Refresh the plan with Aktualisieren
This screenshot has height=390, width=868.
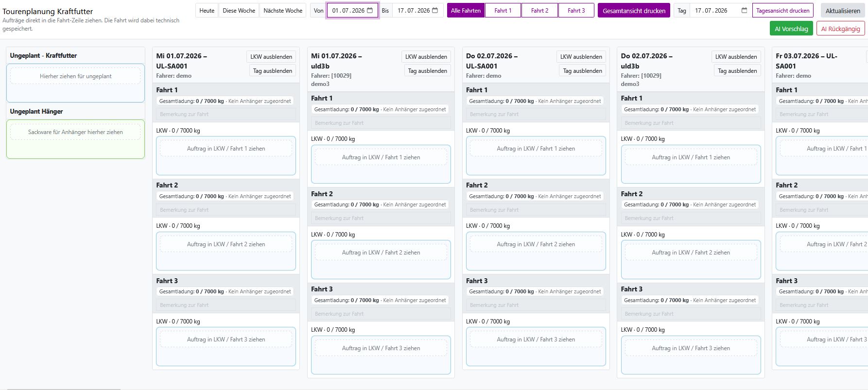[x=843, y=10]
